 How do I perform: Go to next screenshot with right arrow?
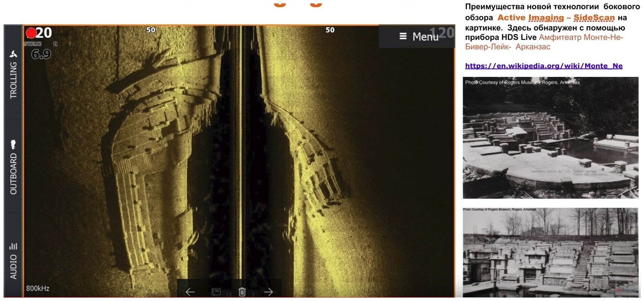click(x=268, y=292)
